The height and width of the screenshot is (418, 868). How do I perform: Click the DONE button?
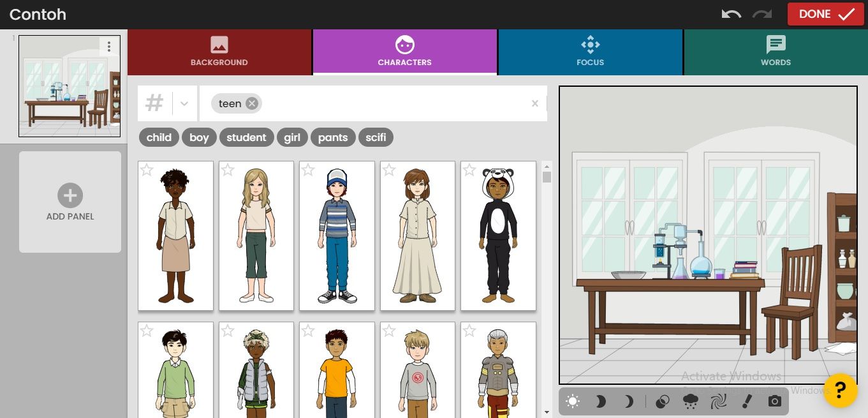pyautogui.click(x=825, y=14)
